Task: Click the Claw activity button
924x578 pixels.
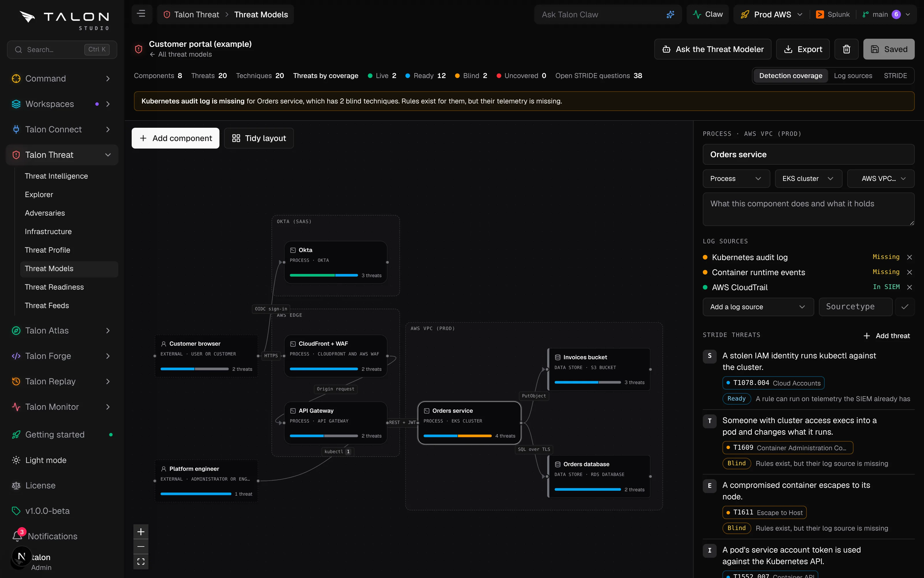Action: tap(707, 14)
